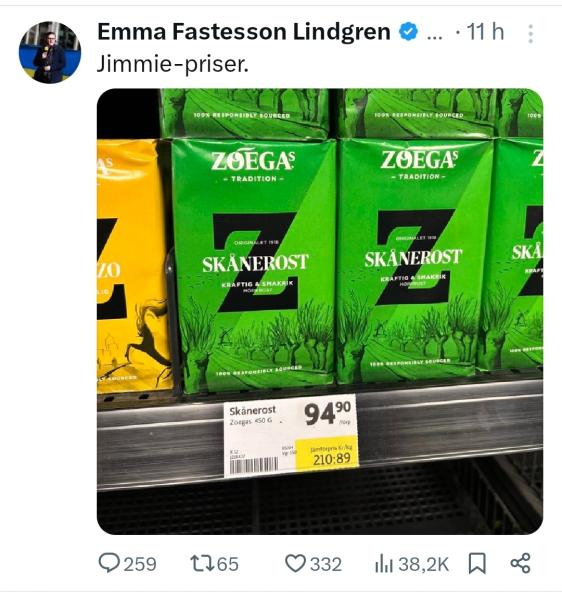The image size is (562, 600).
Task: Open Emma Fastesson Lindgren's profile avatar
Action: click(50, 52)
